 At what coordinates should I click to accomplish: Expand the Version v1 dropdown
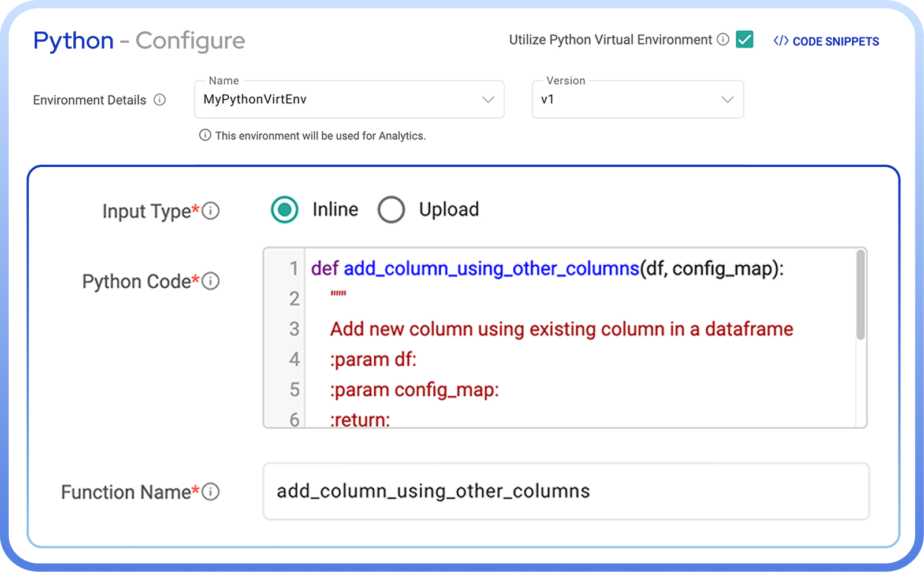[x=637, y=99]
